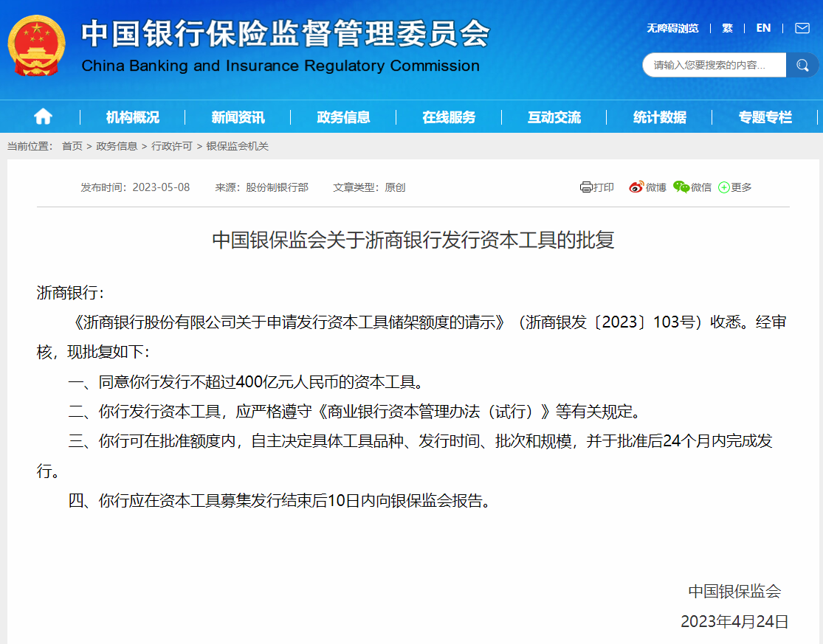
Task: Switch to traditional Chinese with 繁
Action: [x=728, y=28]
